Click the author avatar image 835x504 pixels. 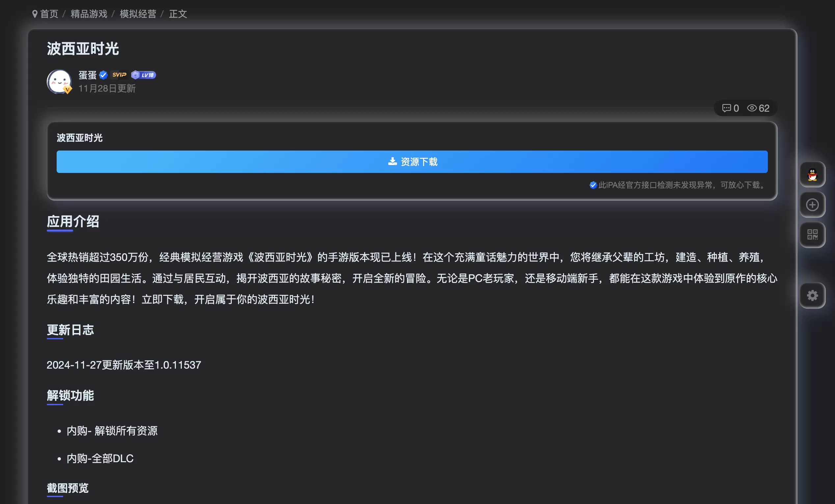point(59,82)
